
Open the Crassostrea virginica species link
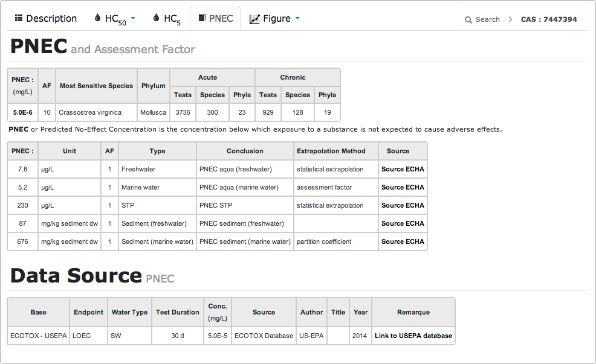(x=89, y=112)
